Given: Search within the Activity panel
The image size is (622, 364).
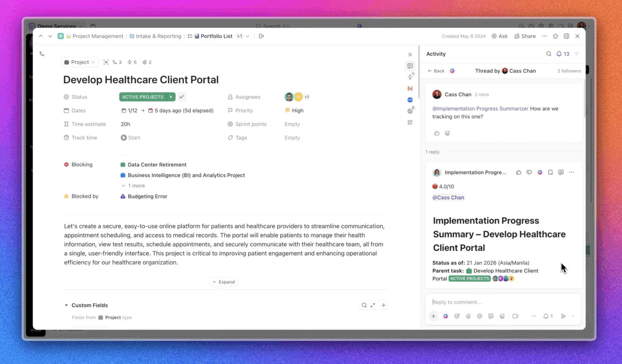Looking at the screenshot, I should pyautogui.click(x=548, y=54).
